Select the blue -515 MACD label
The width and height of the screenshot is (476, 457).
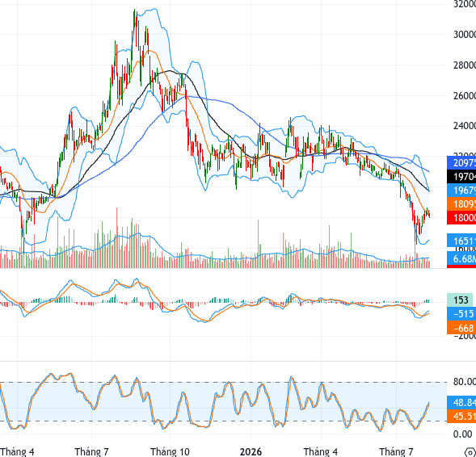tap(461, 313)
